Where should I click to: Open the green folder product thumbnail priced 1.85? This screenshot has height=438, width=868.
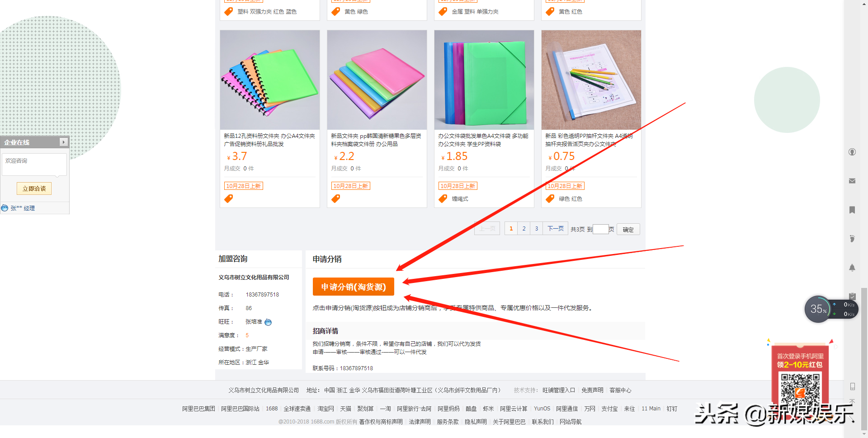point(484,80)
